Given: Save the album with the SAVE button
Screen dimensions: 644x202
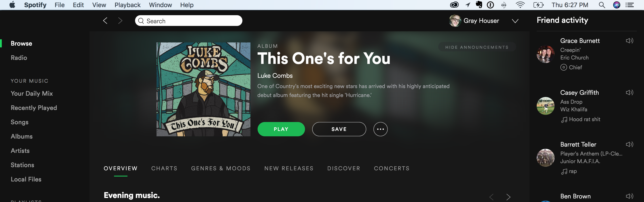Looking at the screenshot, I should 339,129.
